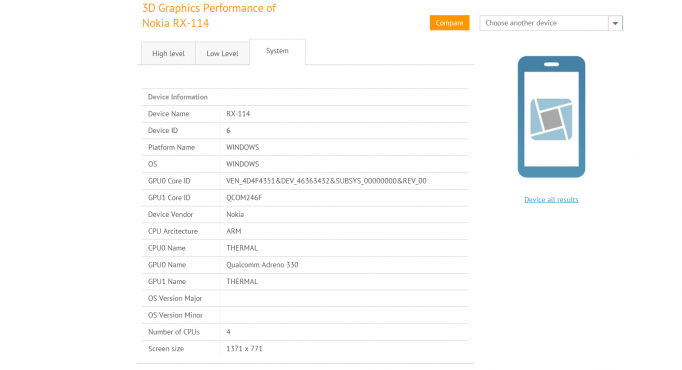Click the Number of CPUs row label
Viewport: 682px width, 370px height.
(174, 332)
